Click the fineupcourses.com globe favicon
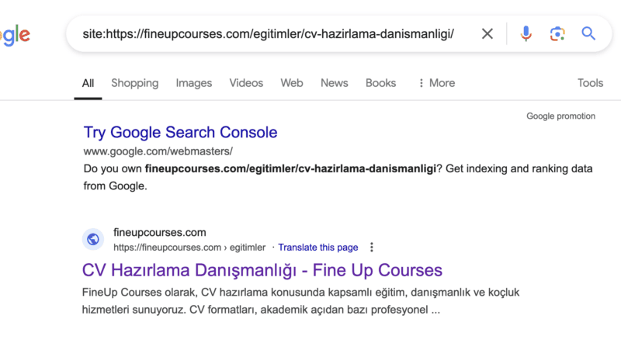The image size is (621, 364). 93,239
